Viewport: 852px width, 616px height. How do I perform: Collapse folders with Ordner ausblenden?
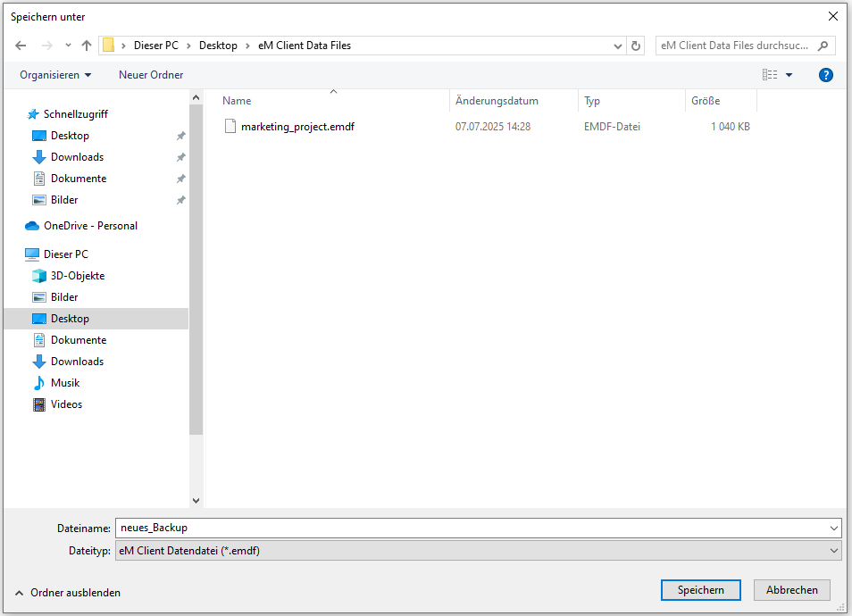68,593
